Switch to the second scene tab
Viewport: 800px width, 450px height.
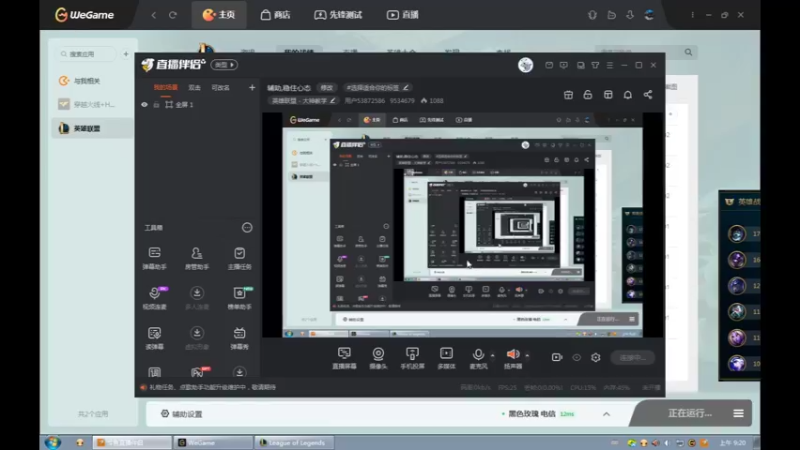[x=194, y=88]
